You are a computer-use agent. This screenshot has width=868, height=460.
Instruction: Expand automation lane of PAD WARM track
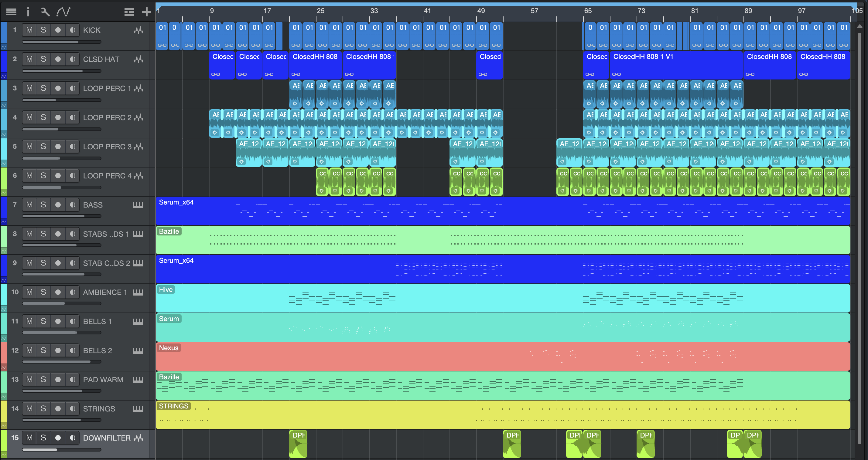click(x=3, y=396)
